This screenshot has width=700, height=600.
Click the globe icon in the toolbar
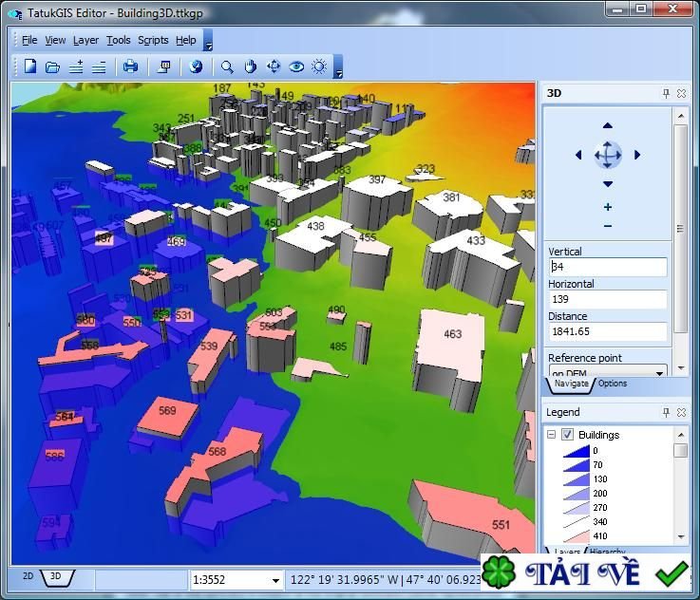[x=197, y=66]
